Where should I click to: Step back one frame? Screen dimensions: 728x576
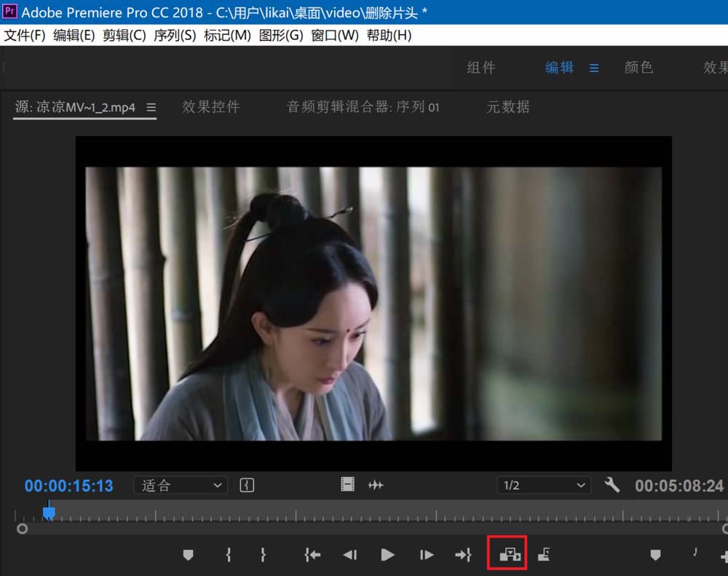(350, 555)
